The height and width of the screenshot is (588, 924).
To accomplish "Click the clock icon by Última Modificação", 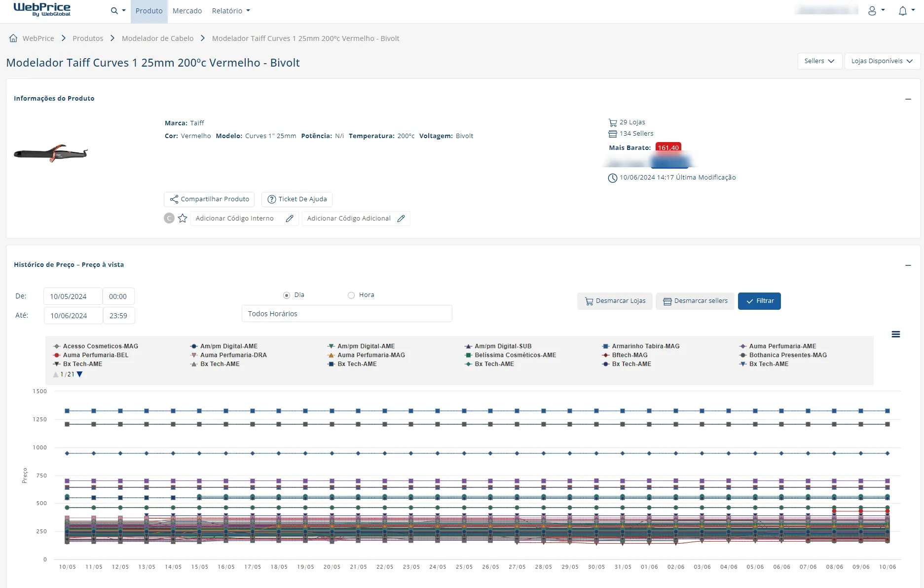I will 612,178.
